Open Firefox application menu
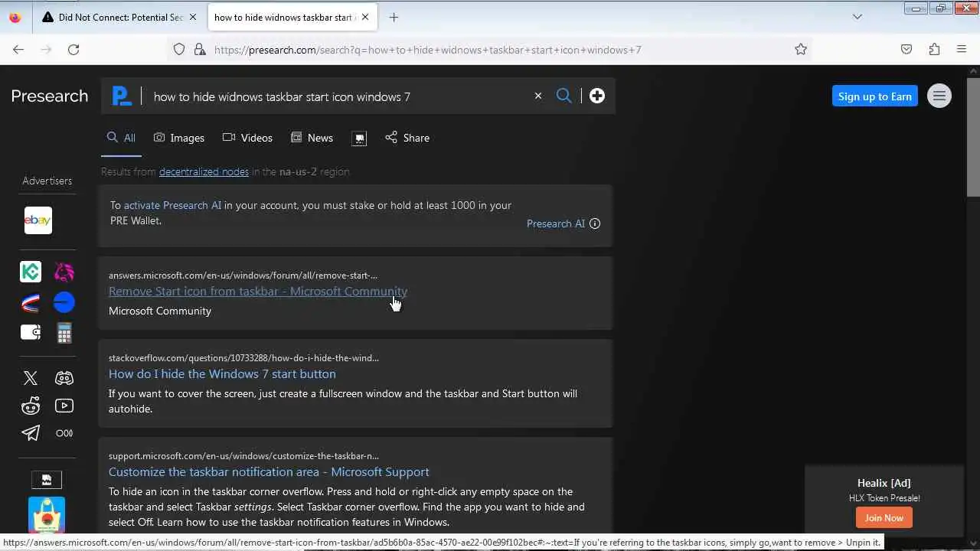Image resolution: width=980 pixels, height=551 pixels. click(x=962, y=49)
